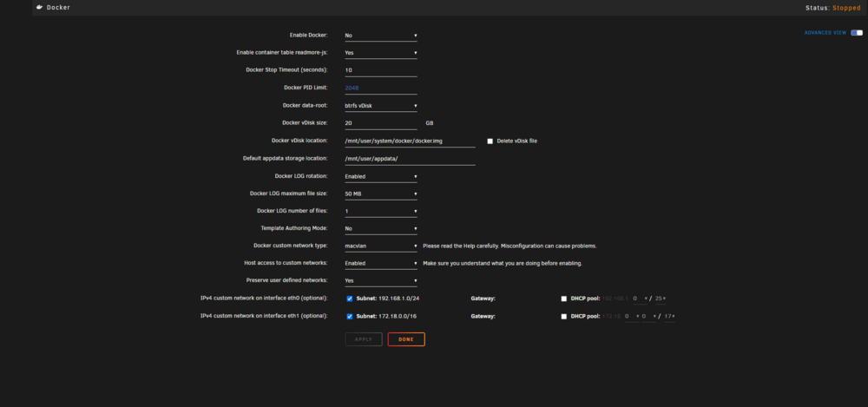Open the container table readmore-js dropdown
The height and width of the screenshot is (407, 868).
pyautogui.click(x=381, y=53)
